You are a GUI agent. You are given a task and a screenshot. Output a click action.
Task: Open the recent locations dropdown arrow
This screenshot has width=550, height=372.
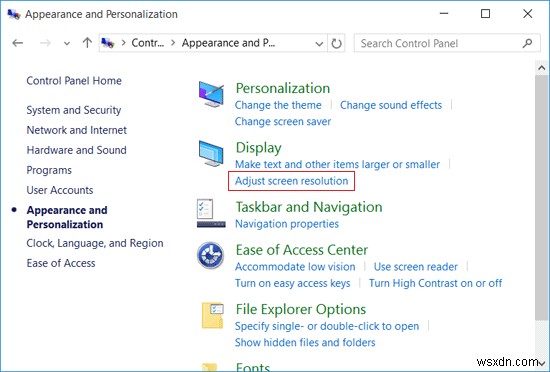[67, 43]
